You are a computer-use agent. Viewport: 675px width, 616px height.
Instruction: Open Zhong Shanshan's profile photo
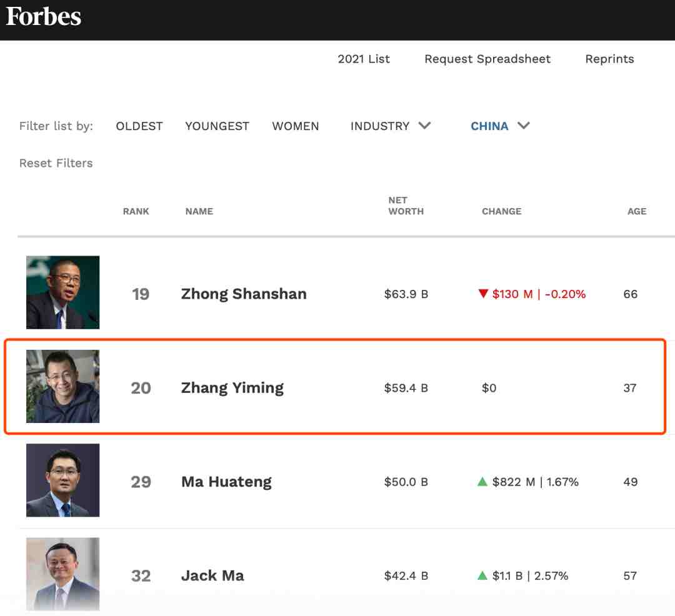[63, 292]
